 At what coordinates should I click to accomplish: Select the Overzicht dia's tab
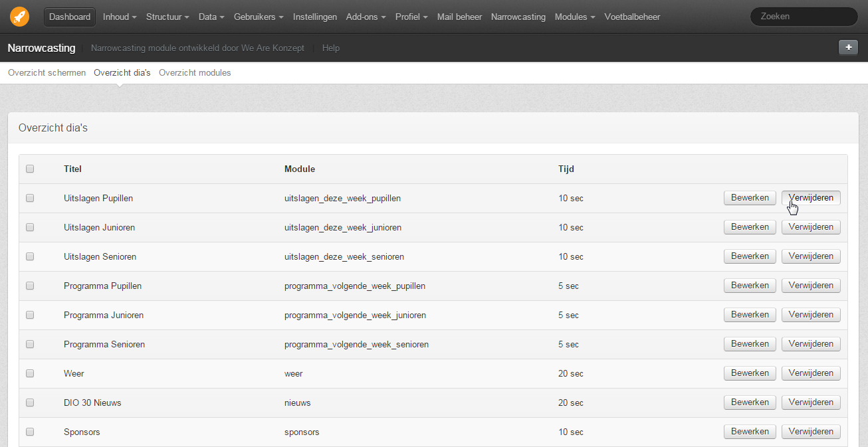click(122, 73)
